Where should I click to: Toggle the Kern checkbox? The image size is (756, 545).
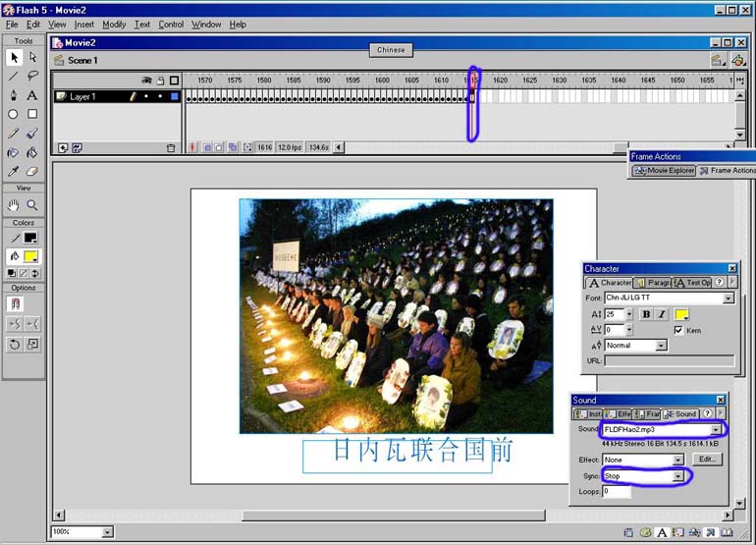point(678,331)
